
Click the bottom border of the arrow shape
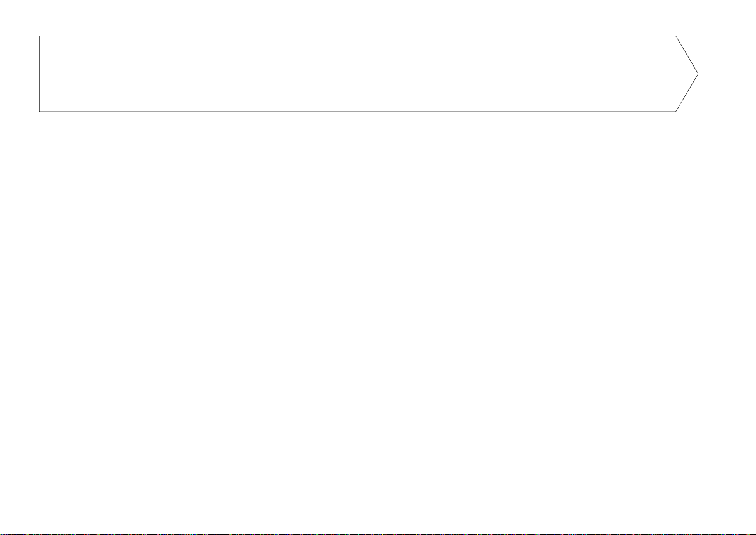(x=355, y=112)
